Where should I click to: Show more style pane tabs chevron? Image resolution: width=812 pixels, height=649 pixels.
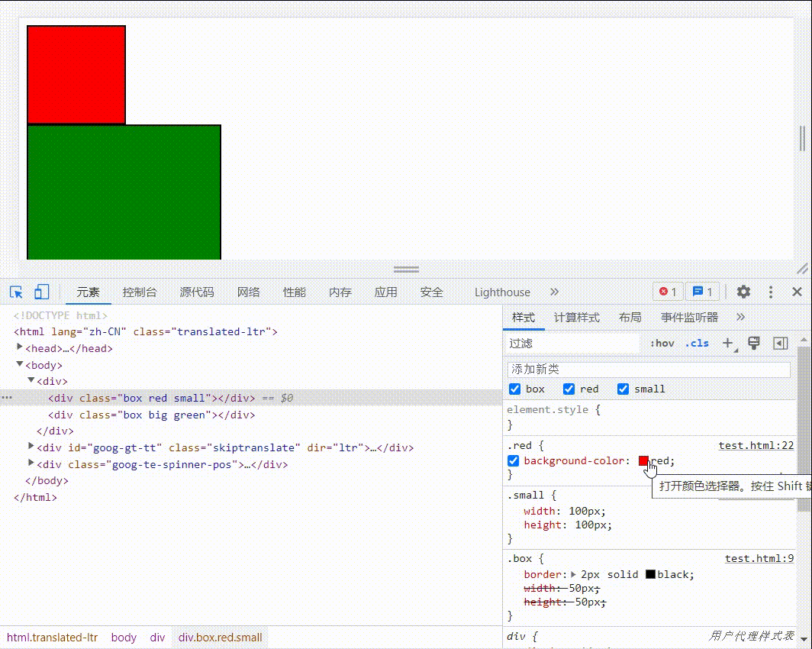pyautogui.click(x=740, y=317)
